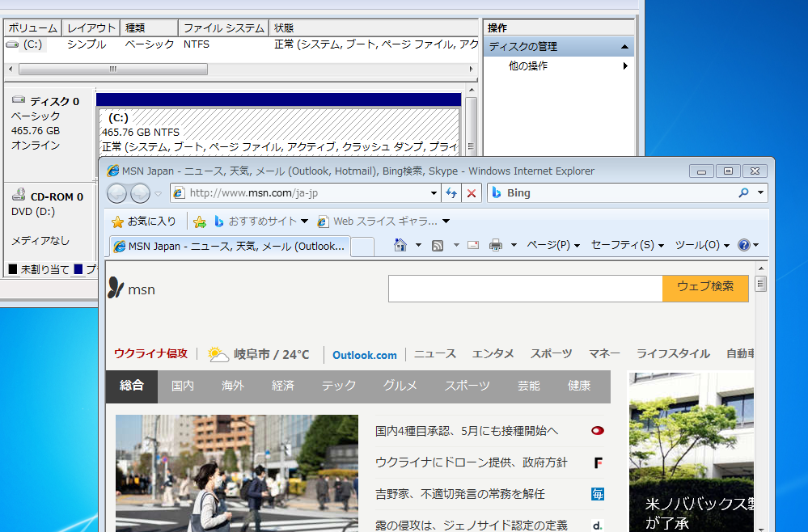Screen dimensions: 808x532
Task: Click the ファイル システム column header
Action: (x=224, y=27)
